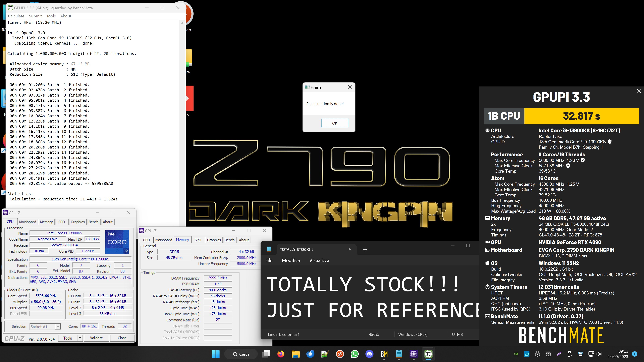The image size is (644, 362).
Task: Add a new tab in Notepad
Action: point(365,249)
